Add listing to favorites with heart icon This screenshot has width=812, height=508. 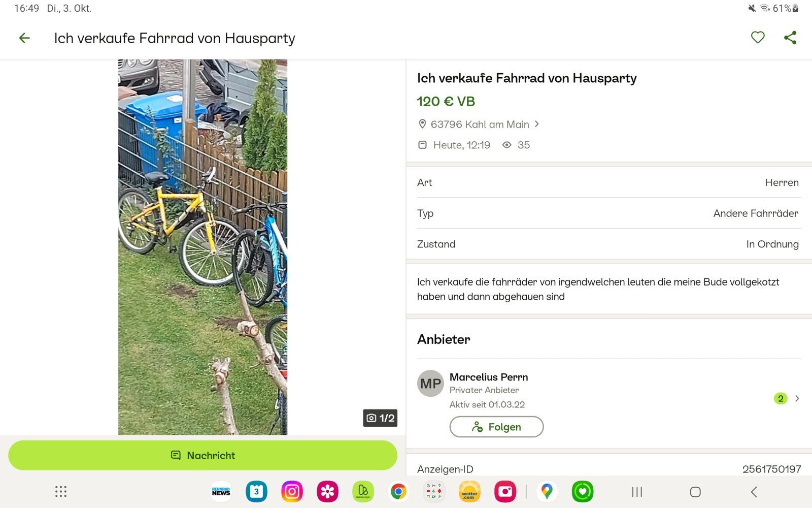758,38
